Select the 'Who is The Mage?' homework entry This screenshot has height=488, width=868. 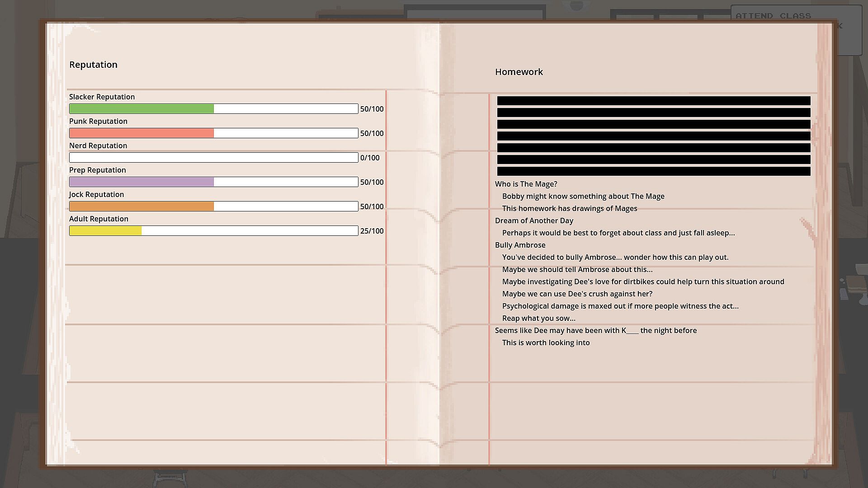[526, 184]
